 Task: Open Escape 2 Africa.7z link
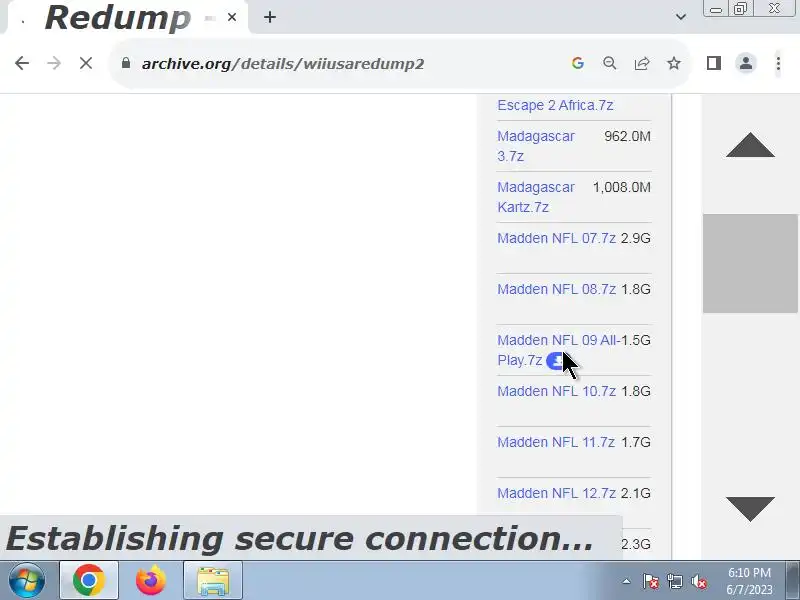555,105
